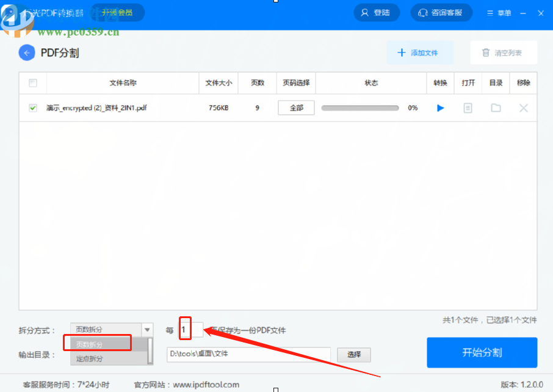Choose 定点拆分 option in the dropdown list

tap(90, 358)
